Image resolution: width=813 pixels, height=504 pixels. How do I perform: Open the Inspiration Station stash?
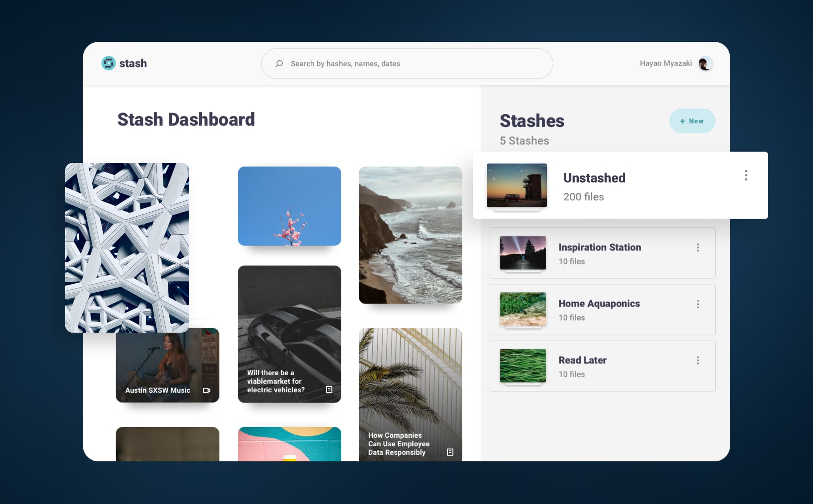pos(599,247)
